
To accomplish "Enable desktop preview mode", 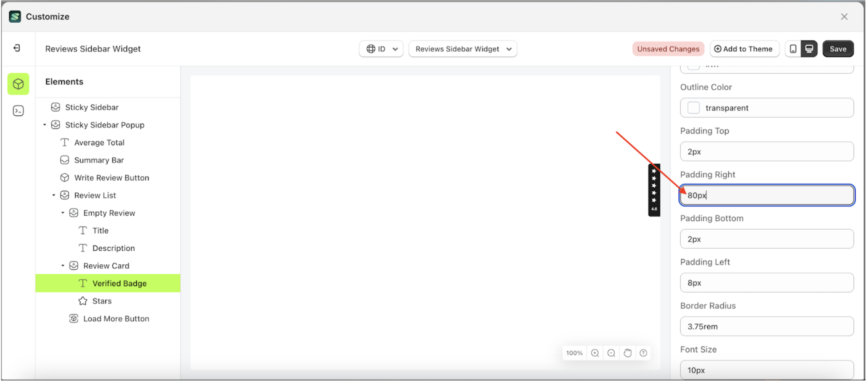I will 810,48.
